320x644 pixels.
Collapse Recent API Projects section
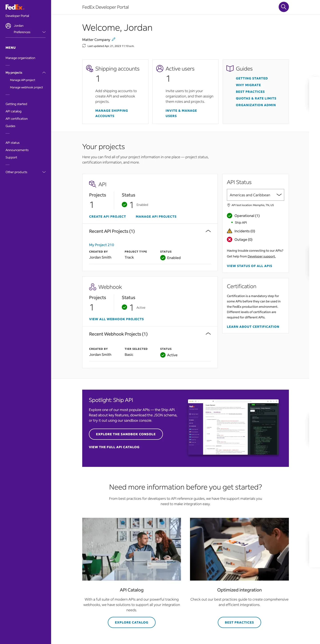[x=208, y=231]
